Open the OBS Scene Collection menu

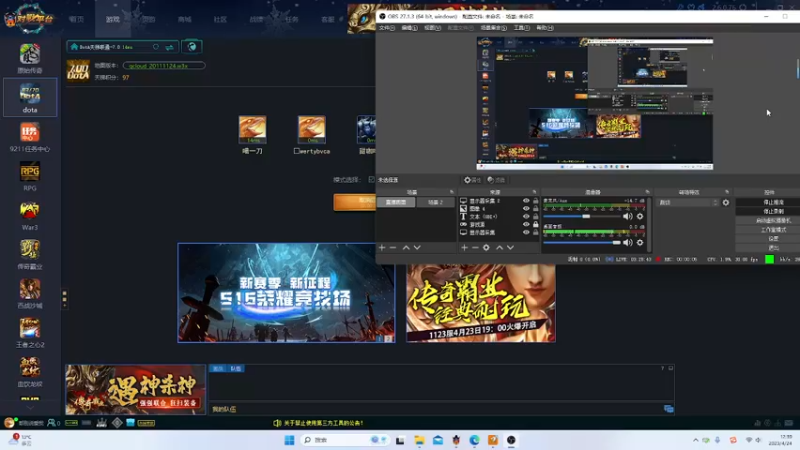[493, 28]
